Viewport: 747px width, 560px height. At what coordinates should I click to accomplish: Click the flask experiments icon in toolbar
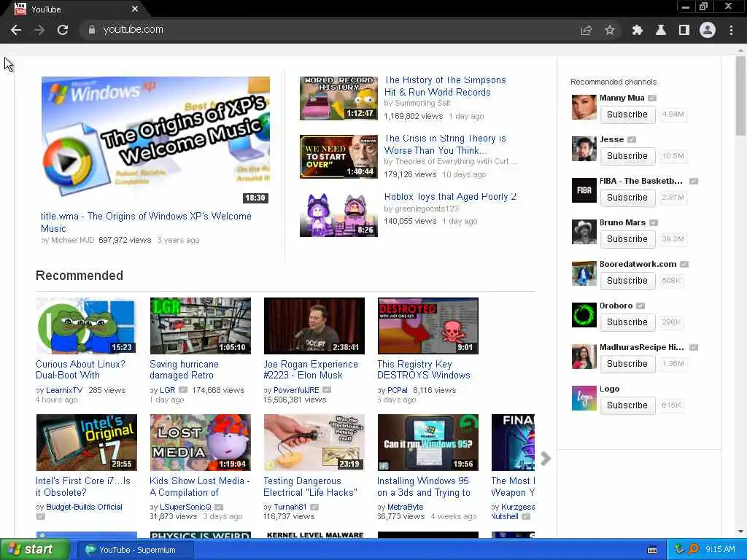661,30
